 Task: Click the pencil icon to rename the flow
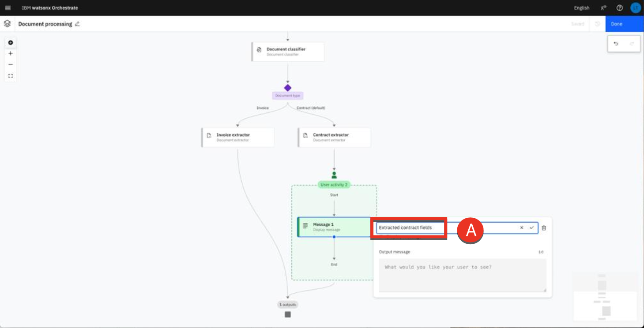tap(78, 24)
